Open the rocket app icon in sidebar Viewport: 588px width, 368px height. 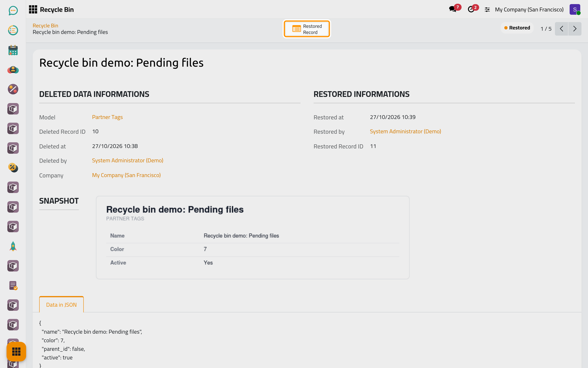(13, 246)
